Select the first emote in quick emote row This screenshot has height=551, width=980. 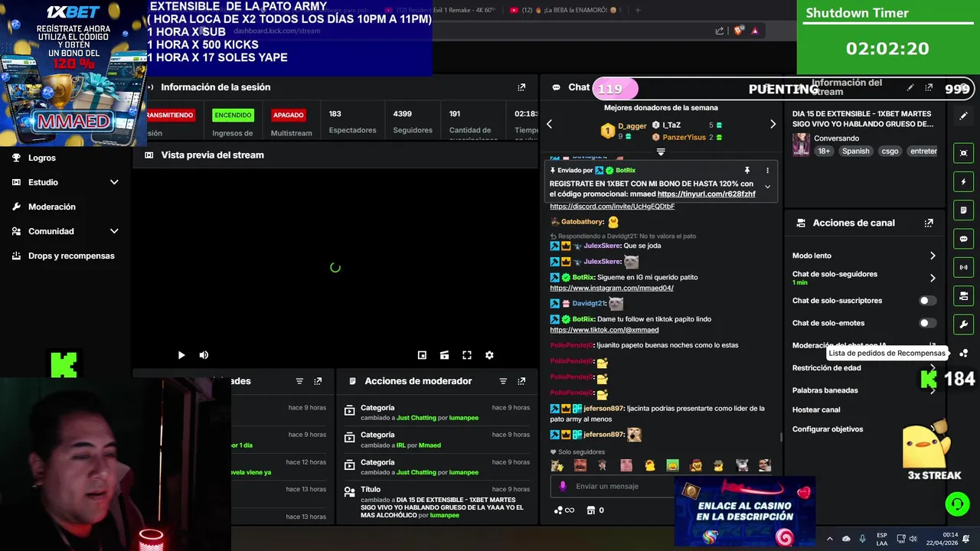tap(557, 465)
